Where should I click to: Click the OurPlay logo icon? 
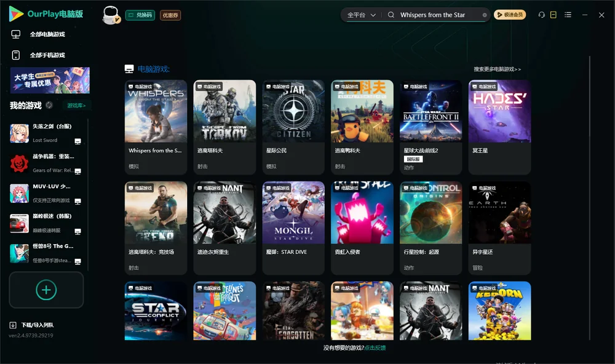point(16,14)
